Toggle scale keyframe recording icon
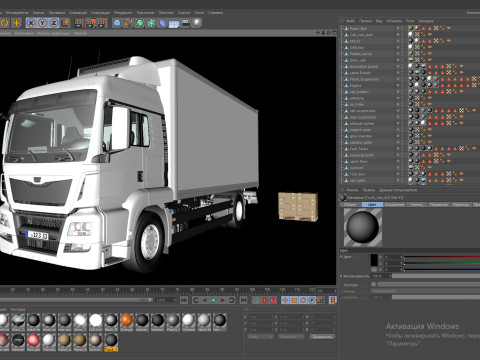The width and height of the screenshot is (480, 360). pos(294,300)
